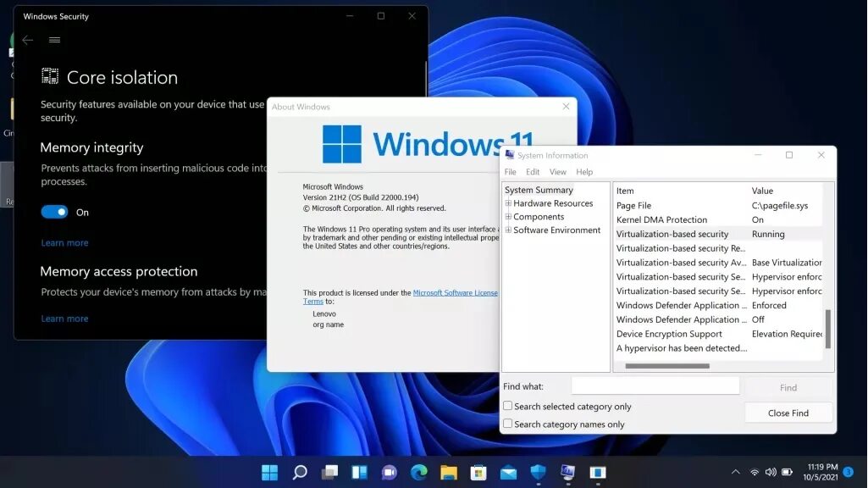Open taskbar Search magnifier

300,473
